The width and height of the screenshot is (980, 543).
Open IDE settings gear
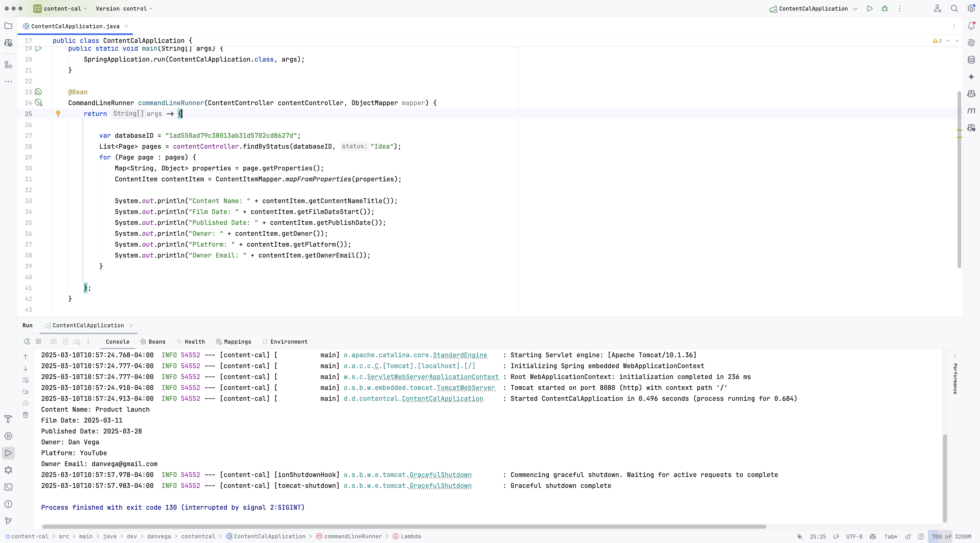point(971,8)
